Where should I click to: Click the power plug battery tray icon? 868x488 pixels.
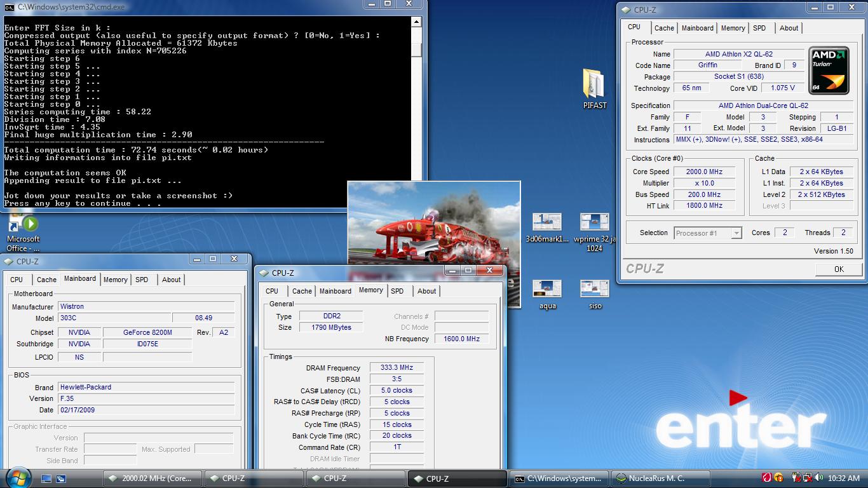[x=796, y=478]
